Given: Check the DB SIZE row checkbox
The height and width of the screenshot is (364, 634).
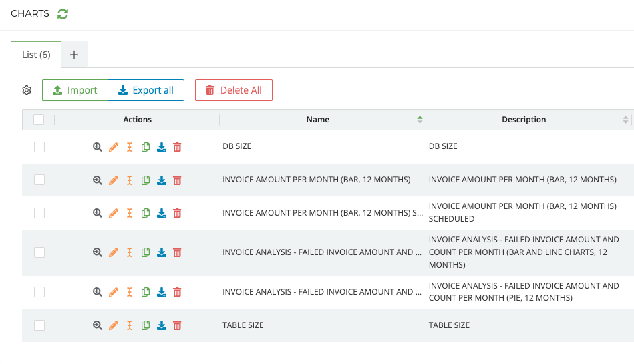Looking at the screenshot, I should 39,147.
